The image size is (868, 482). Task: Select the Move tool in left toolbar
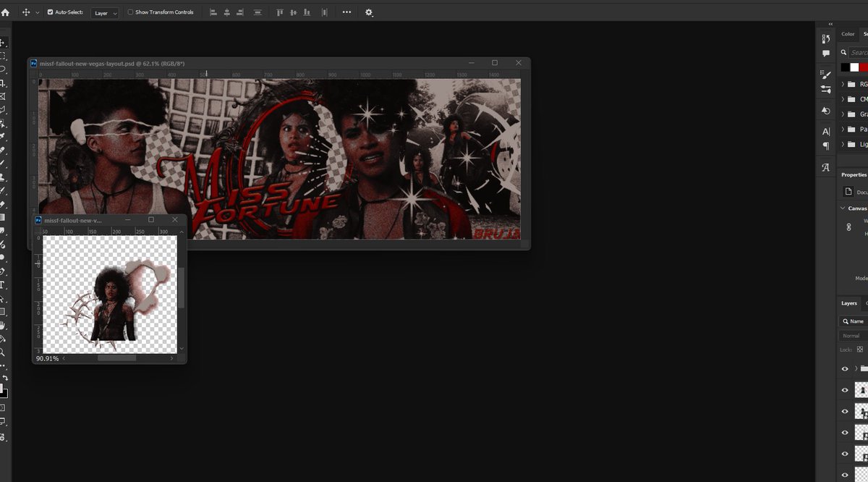[3, 43]
